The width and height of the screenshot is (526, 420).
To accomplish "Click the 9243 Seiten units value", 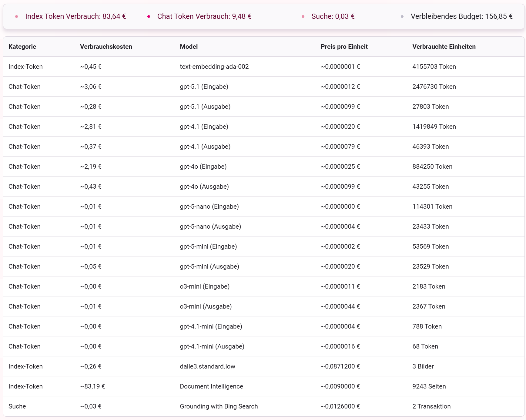I will coord(429,386).
